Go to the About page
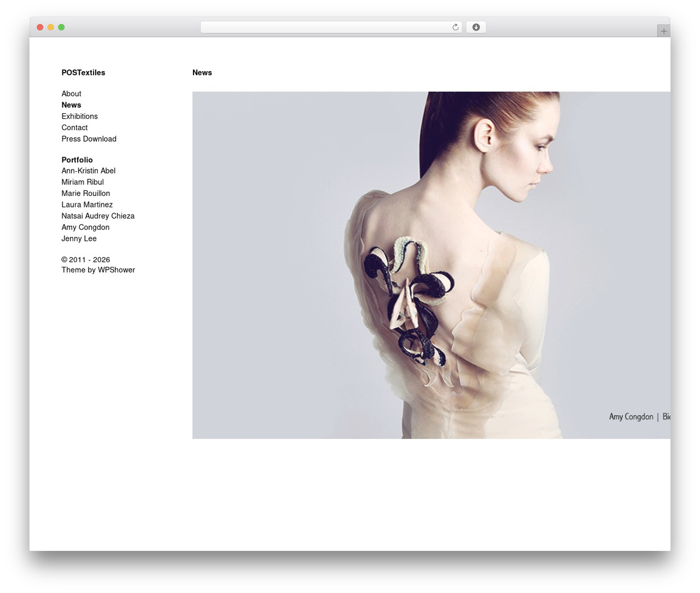The image size is (700, 593). (x=71, y=94)
